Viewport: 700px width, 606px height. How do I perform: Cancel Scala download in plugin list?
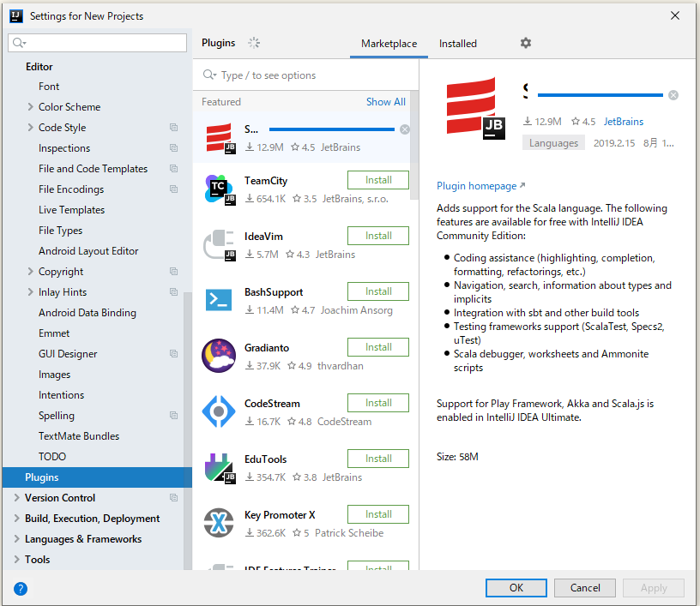coord(405,129)
